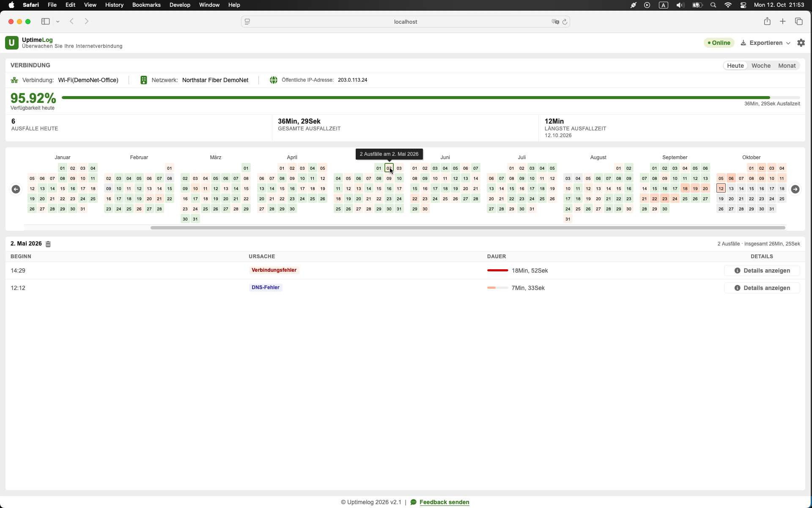Open settings via gear icon
The image size is (812, 508).
click(801, 43)
